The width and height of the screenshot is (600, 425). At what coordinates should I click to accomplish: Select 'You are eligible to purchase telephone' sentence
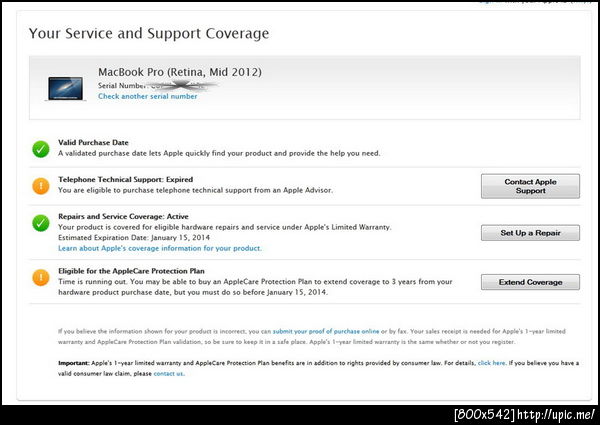pos(196,190)
